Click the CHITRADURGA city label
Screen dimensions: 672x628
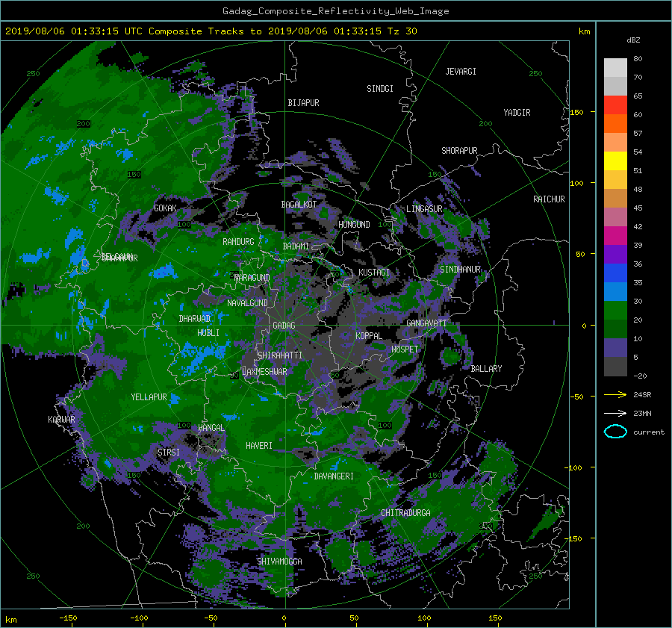click(405, 513)
